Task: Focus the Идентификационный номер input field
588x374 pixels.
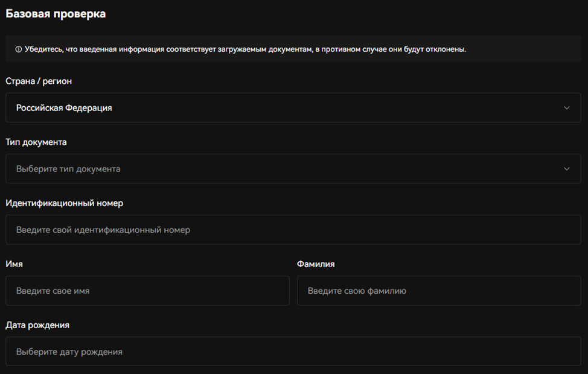Action: [293, 230]
